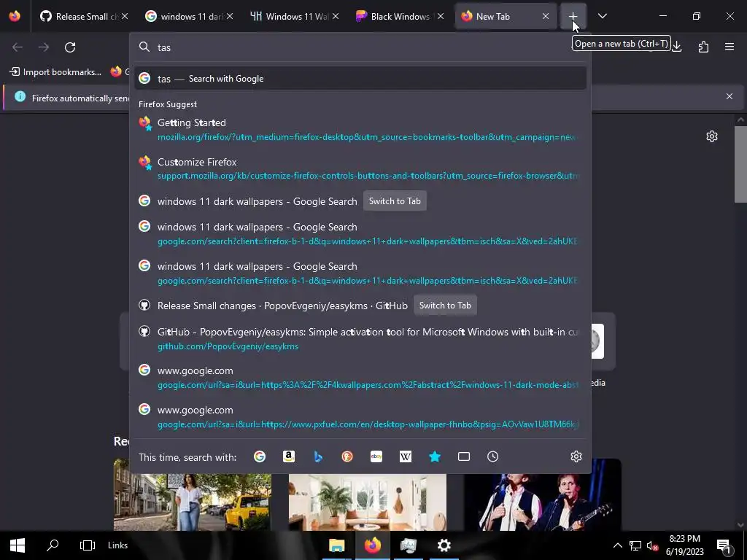Show hidden system tray icons
The width and height of the screenshot is (747, 560).
tap(617, 545)
